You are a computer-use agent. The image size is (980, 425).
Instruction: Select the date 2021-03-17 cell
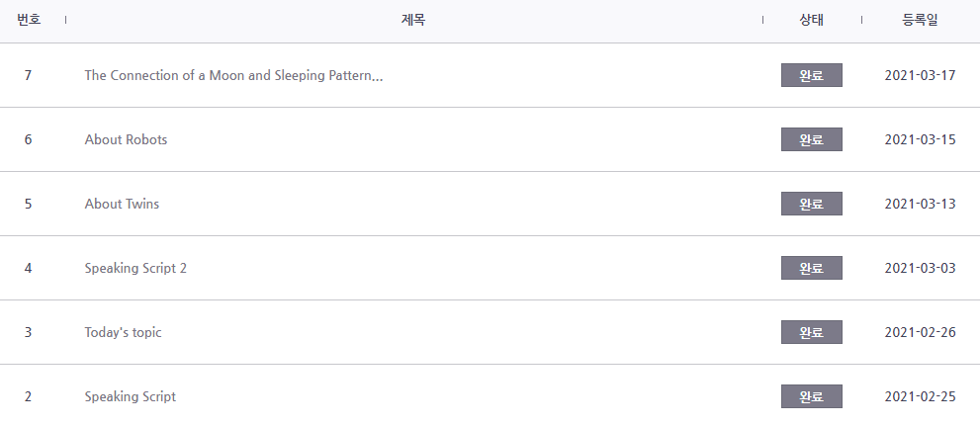pos(920,76)
